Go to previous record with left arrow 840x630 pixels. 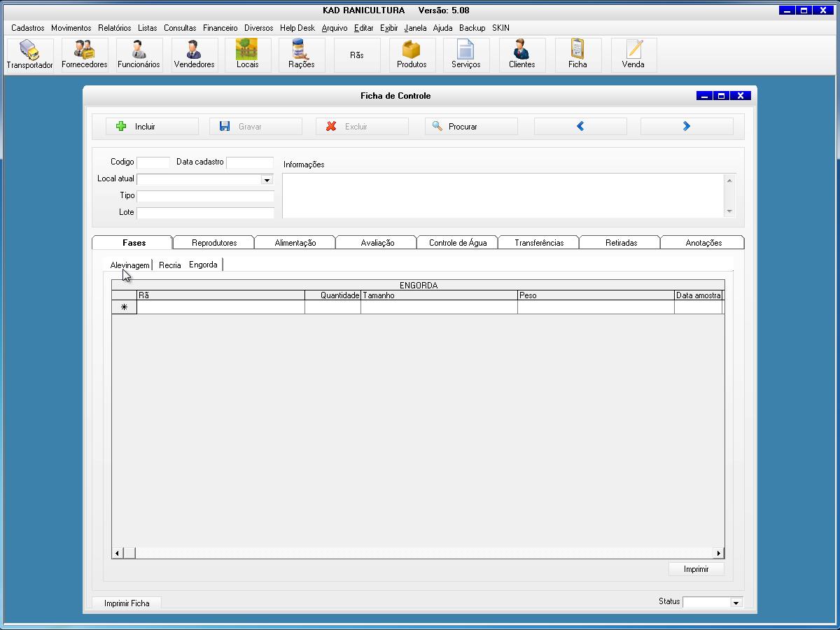[581, 127]
